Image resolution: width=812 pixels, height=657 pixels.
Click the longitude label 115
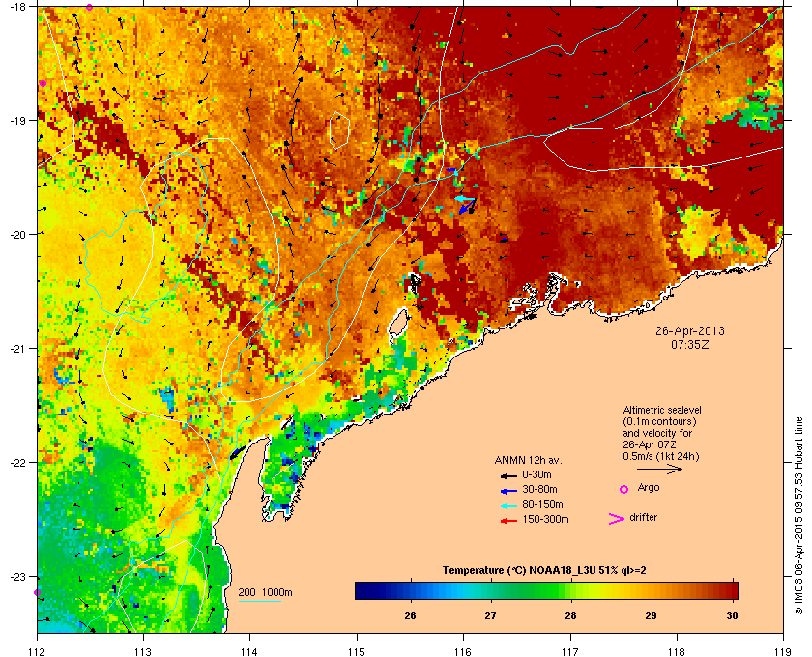pyautogui.click(x=357, y=652)
